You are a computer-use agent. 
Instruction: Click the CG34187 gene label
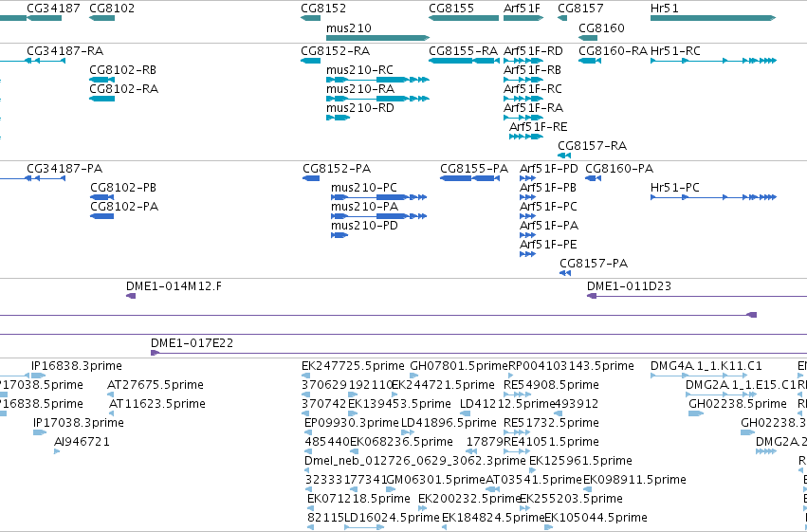53,9
